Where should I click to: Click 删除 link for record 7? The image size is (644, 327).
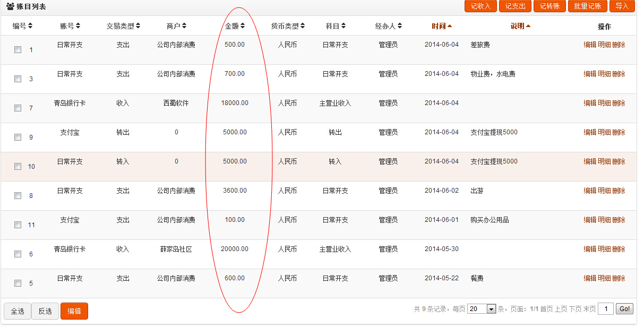pos(619,103)
